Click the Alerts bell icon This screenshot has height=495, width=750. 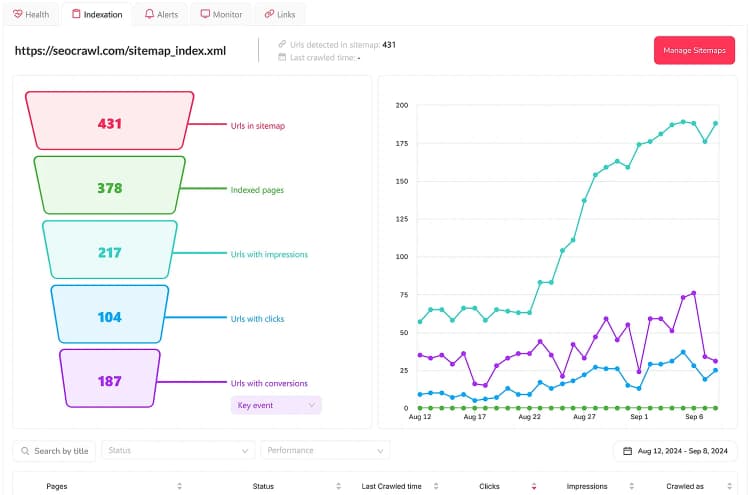point(149,14)
